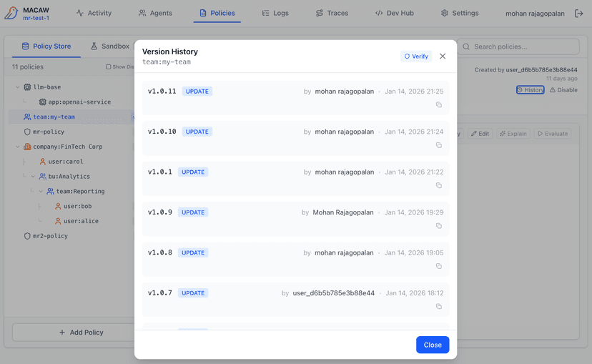
Task: Click the logout icon beside the username
Action: coord(578,14)
